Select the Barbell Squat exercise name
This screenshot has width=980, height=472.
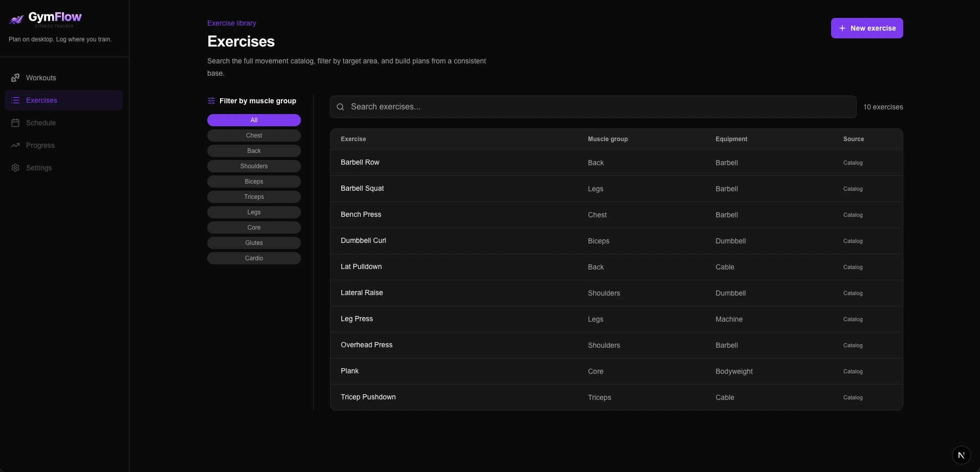coord(362,188)
